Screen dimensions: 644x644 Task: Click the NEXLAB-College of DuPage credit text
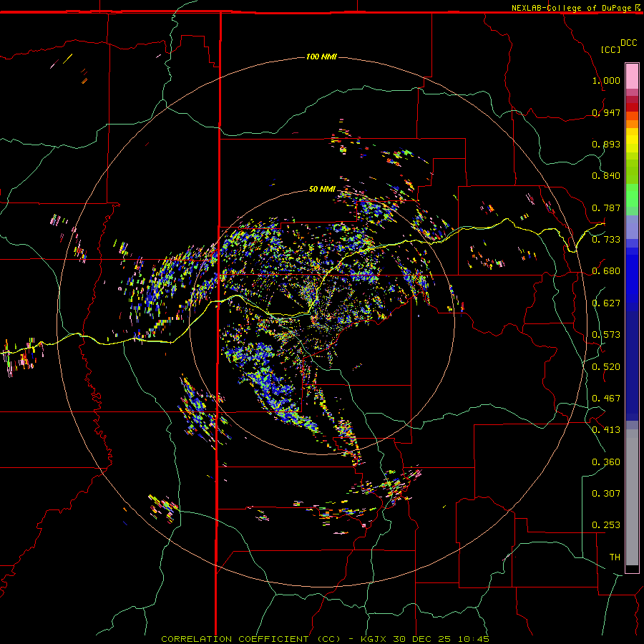pyautogui.click(x=572, y=8)
